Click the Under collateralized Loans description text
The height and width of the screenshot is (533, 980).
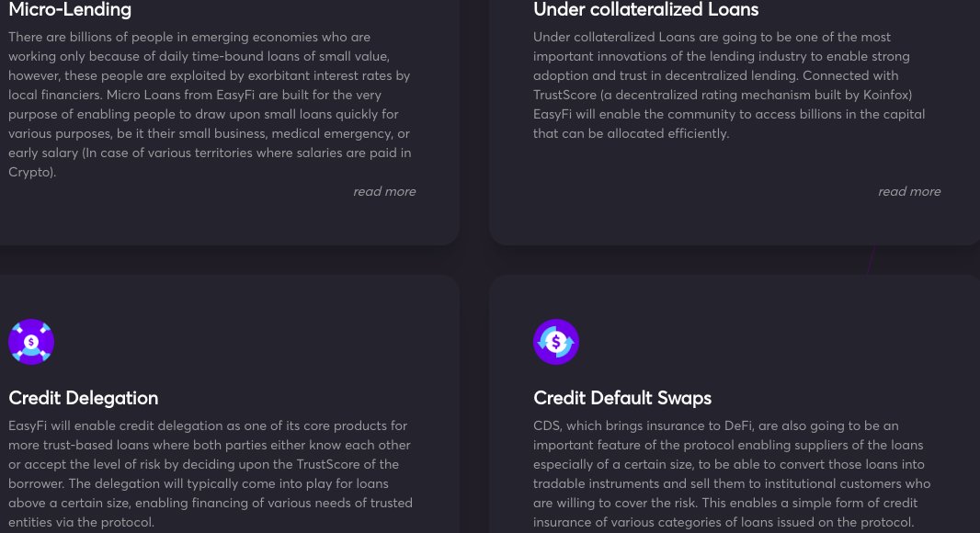(729, 85)
